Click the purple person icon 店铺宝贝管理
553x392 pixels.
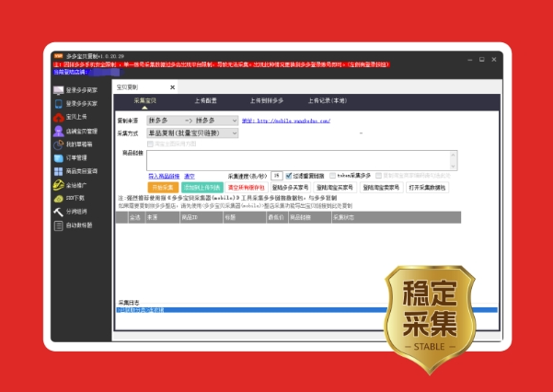point(58,131)
